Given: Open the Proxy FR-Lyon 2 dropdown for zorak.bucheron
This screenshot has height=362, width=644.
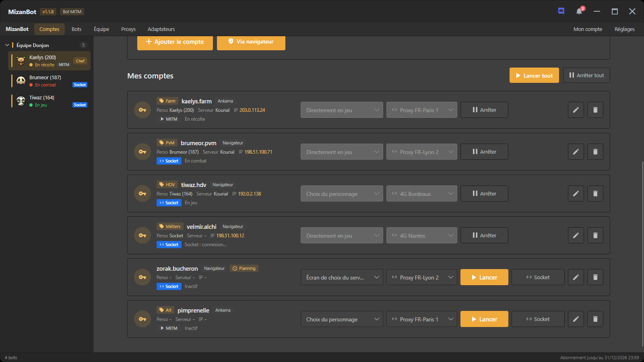Looking at the screenshot, I should [422, 277].
